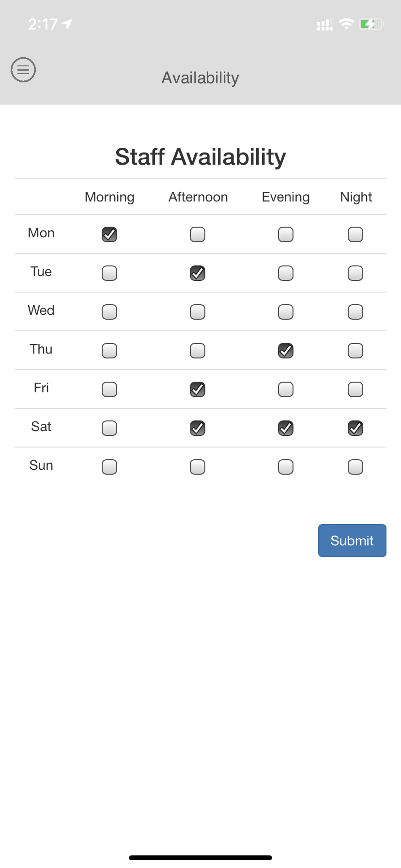This screenshot has width=401, height=868.
Task: Check Wednesday Evening availability
Action: 286,312
